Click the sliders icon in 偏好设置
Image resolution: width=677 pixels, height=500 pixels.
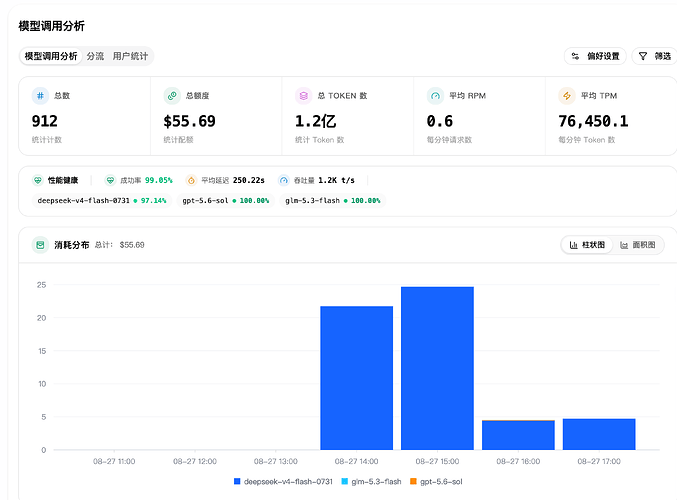[x=575, y=56]
